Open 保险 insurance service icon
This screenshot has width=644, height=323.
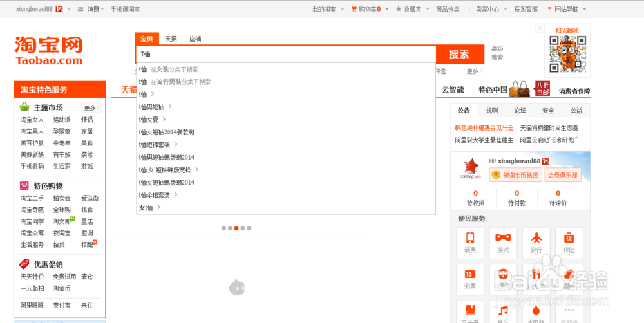tap(569, 243)
